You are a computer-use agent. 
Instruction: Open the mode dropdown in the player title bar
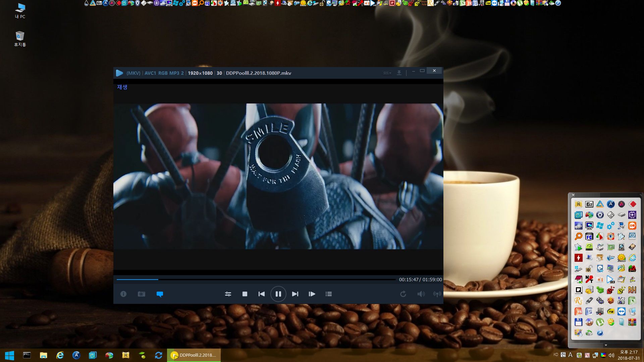pyautogui.click(x=387, y=73)
